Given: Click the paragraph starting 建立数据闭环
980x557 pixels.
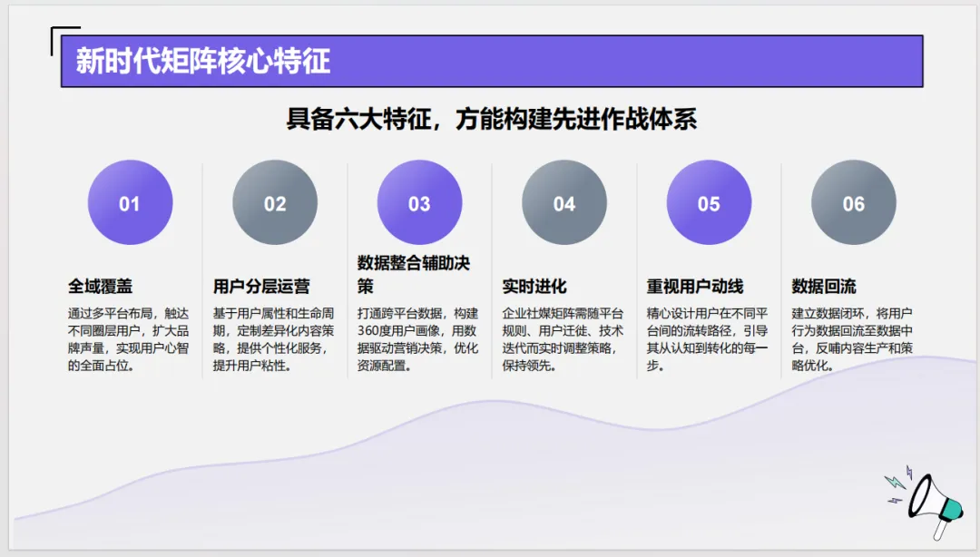Looking at the screenshot, I should click(852, 339).
